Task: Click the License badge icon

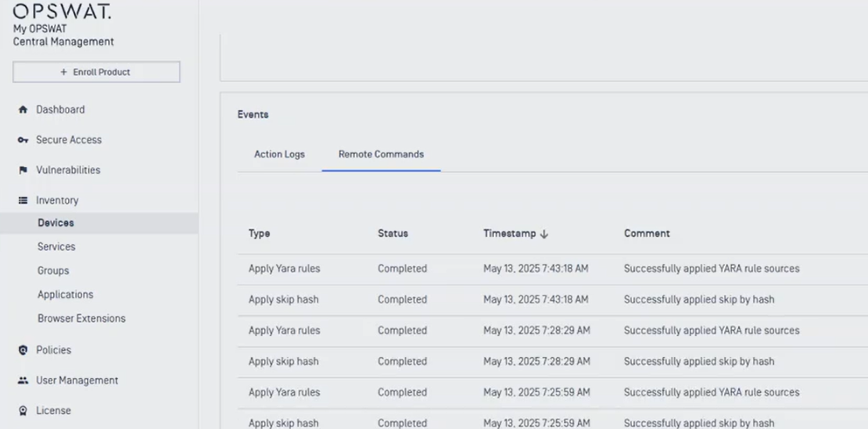Action: coord(23,411)
